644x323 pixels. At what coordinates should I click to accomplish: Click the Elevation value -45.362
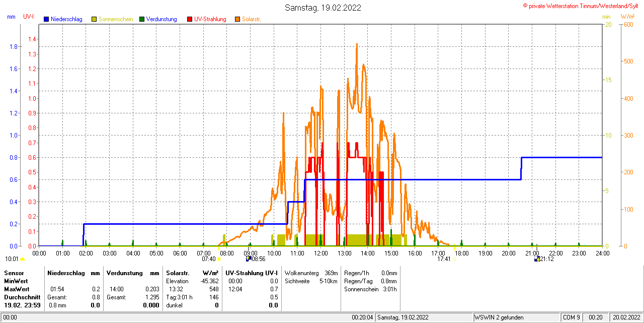tap(209, 281)
